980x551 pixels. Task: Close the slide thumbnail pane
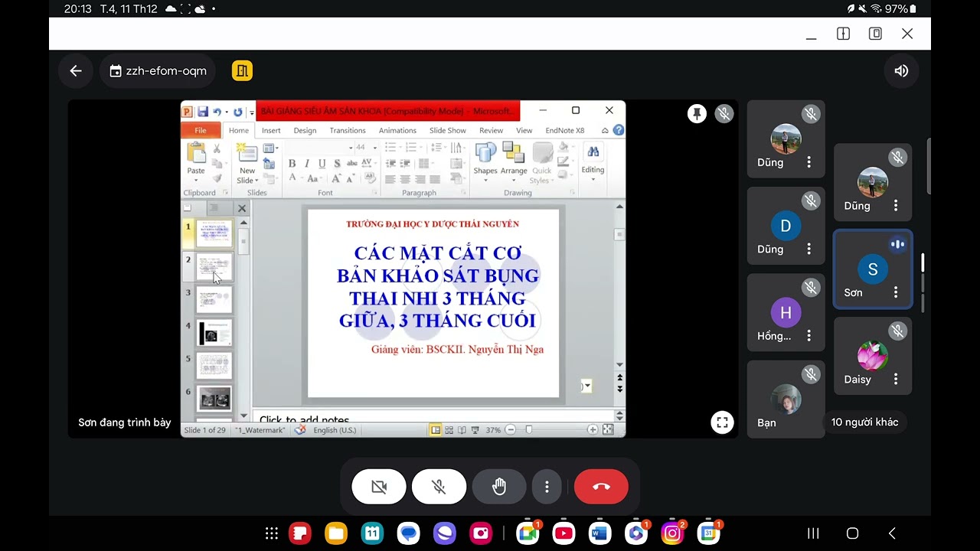pyautogui.click(x=242, y=208)
